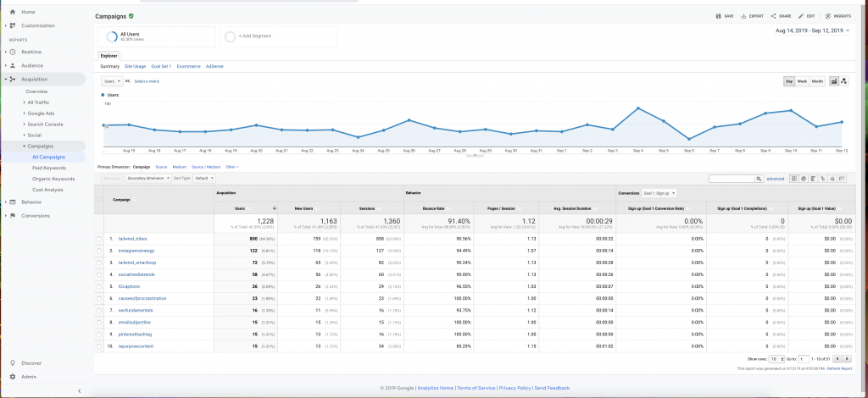Click the table search magnifier icon
Screen dimensions: 868x398
(x=759, y=179)
